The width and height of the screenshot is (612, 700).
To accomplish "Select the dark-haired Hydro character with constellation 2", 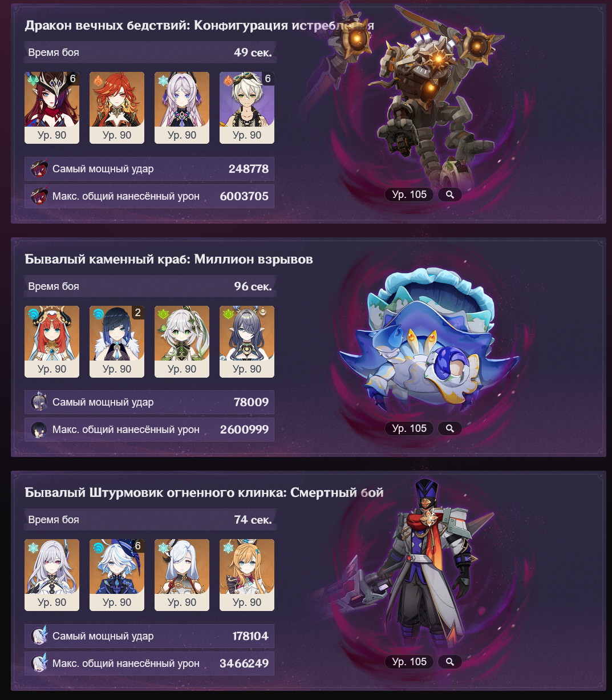I will tap(117, 342).
